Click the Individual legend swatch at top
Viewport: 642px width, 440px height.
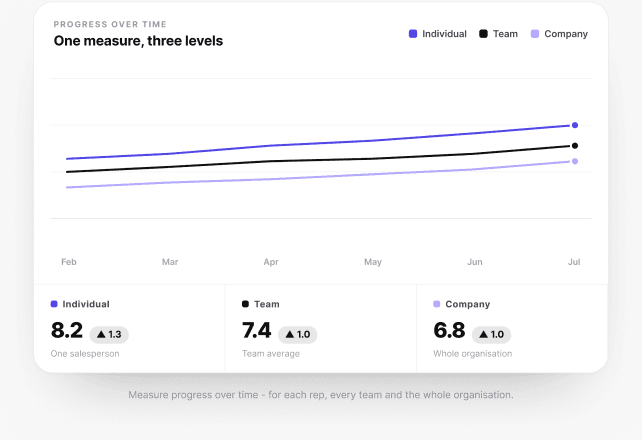(x=413, y=34)
